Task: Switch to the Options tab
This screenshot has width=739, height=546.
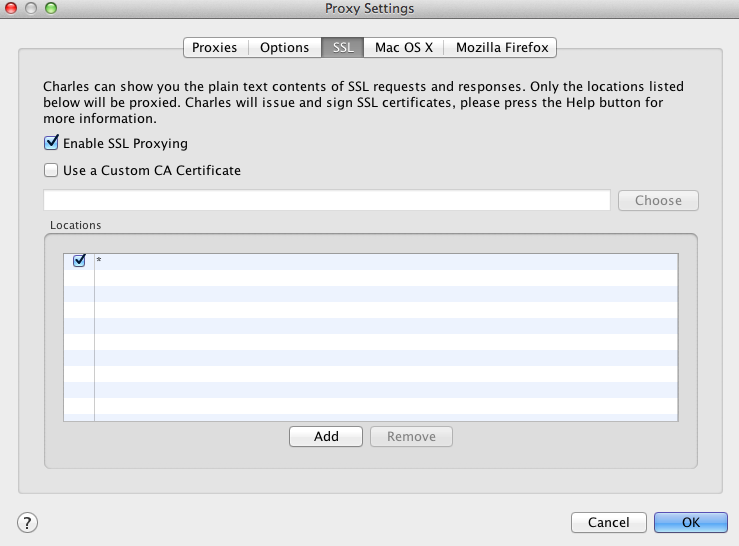Action: pyautogui.click(x=285, y=48)
